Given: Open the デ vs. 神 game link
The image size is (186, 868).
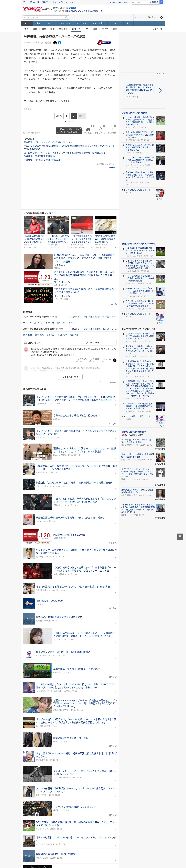Looking at the screenshot, I should click(x=27, y=322).
